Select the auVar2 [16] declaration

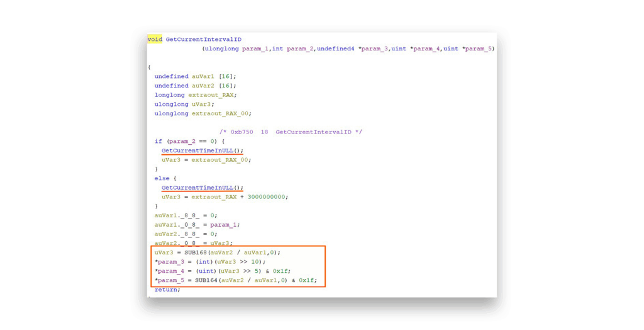click(195, 86)
